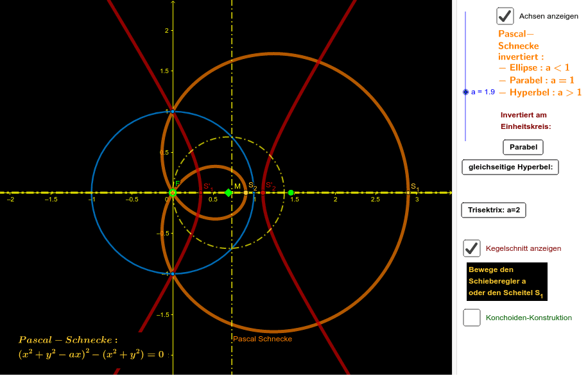This screenshot has height=376, width=588.
Task: Enable the Konchoiden-Konstruktion checkbox
Action: (x=471, y=318)
